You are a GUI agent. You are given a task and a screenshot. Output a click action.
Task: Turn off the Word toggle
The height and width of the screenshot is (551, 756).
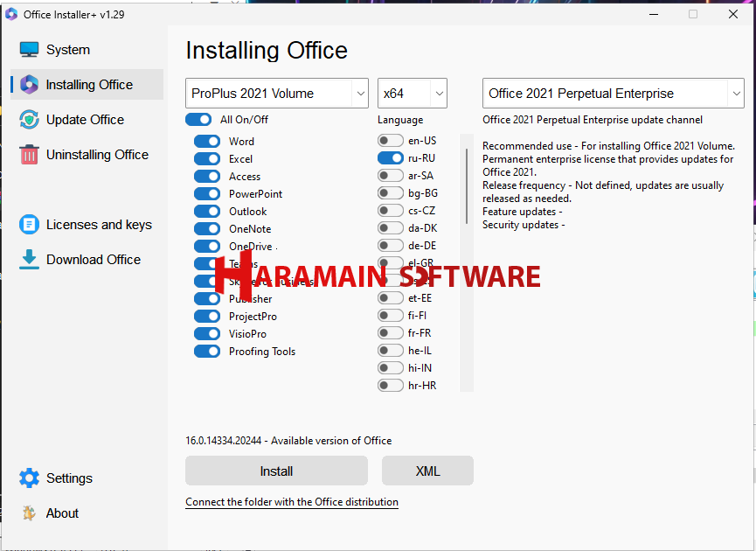(x=207, y=141)
